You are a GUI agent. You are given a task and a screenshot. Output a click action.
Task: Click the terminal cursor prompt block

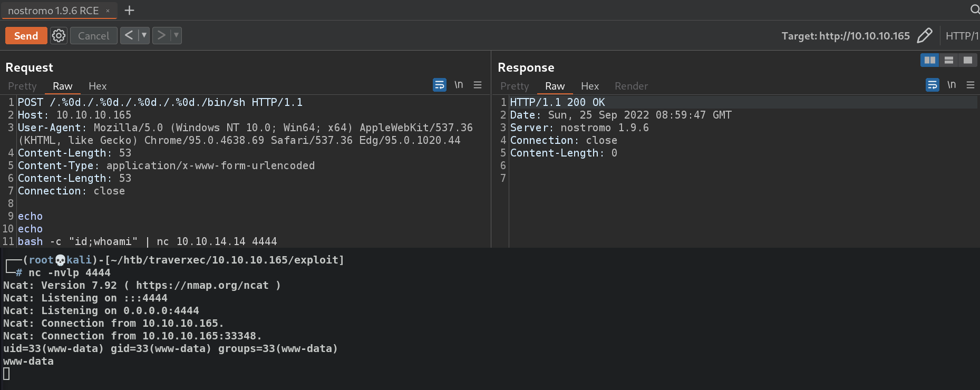[x=6, y=374]
